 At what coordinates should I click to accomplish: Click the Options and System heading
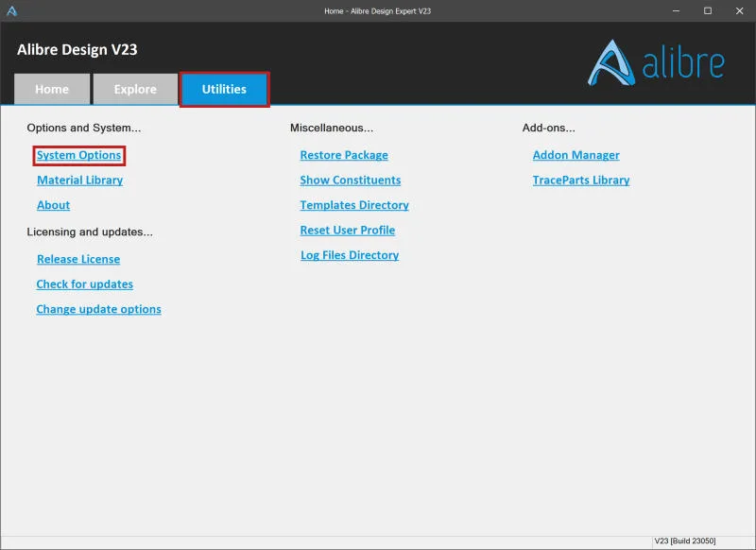pyautogui.click(x=84, y=128)
